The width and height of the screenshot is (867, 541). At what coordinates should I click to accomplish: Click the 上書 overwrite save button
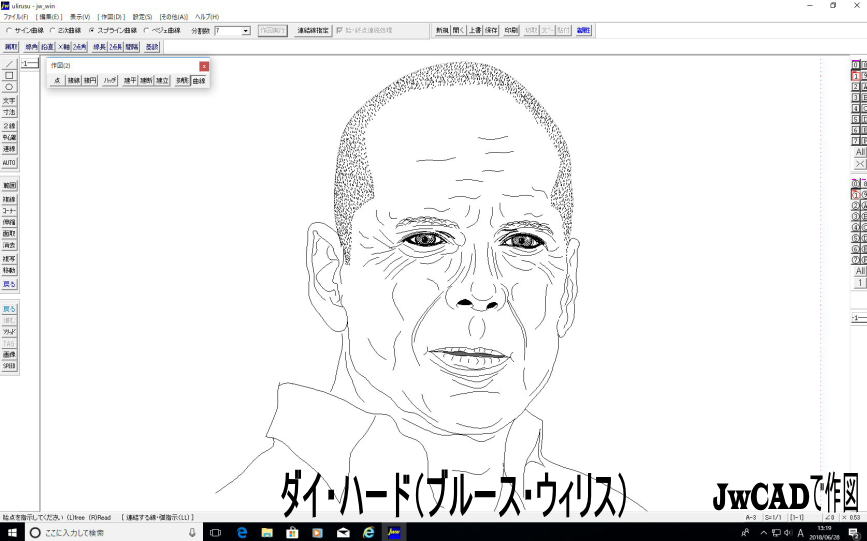(476, 30)
